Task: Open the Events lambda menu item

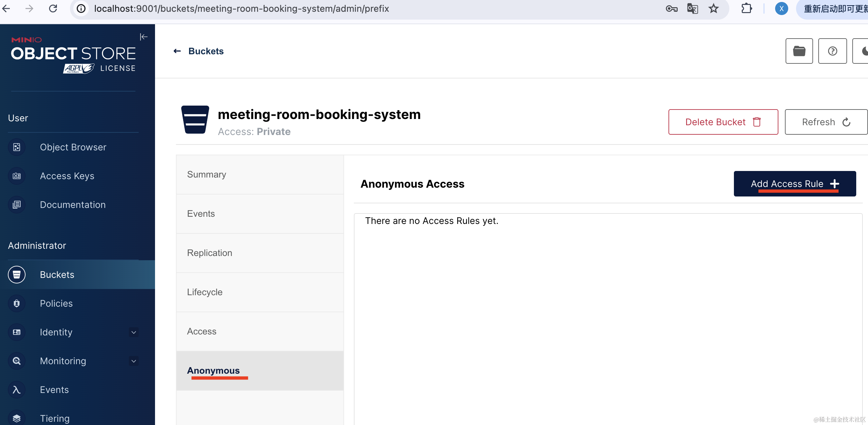Action: click(54, 390)
